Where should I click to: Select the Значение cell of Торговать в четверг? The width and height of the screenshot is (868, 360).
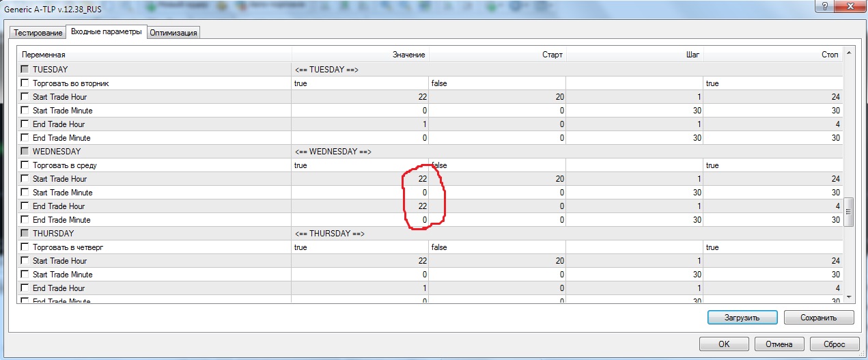(361, 247)
